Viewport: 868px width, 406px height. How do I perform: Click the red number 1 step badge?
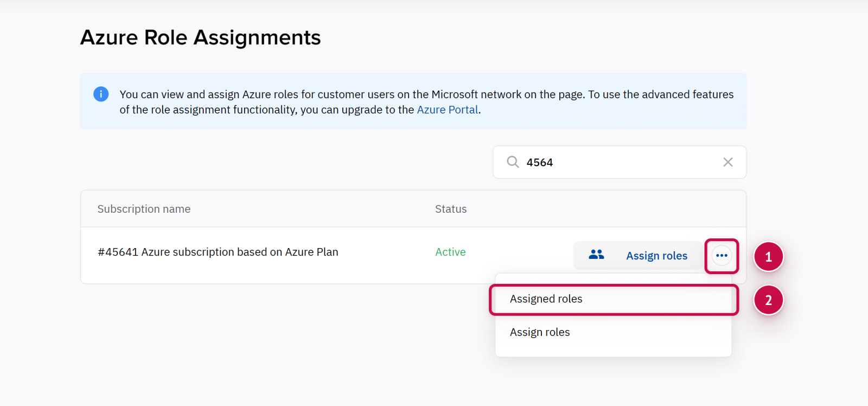[x=768, y=257]
